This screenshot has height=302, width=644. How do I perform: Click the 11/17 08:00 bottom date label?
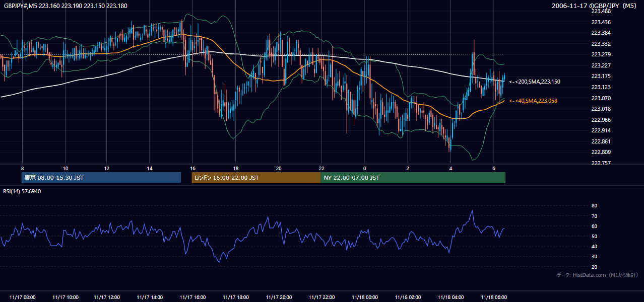click(x=22, y=297)
